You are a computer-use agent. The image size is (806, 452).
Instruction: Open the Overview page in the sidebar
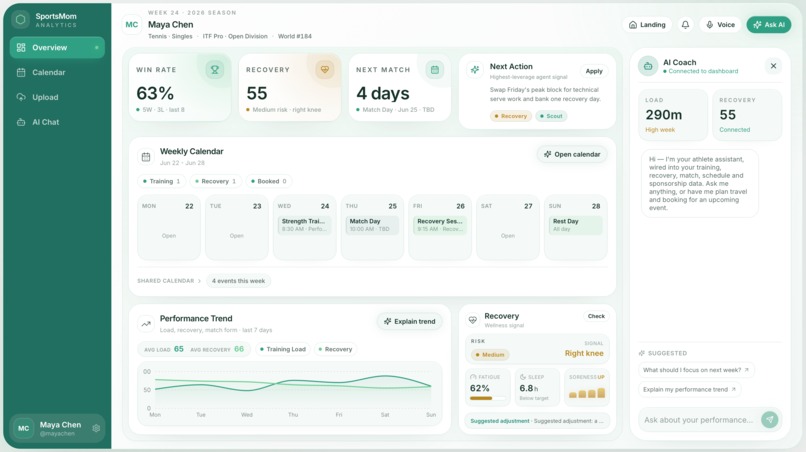tap(57, 47)
